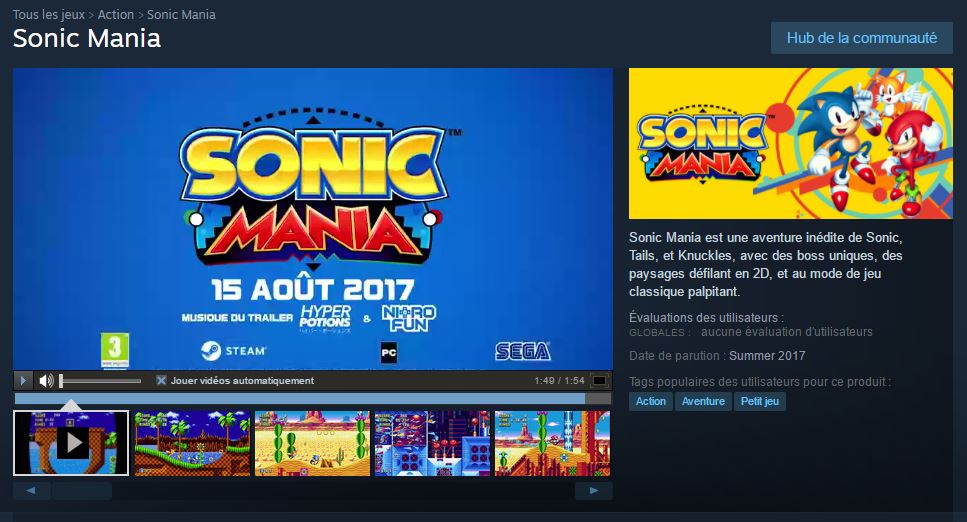This screenshot has width=967, height=522.
Task: Go to Tous les jeux breadcrumb
Action: 49,14
